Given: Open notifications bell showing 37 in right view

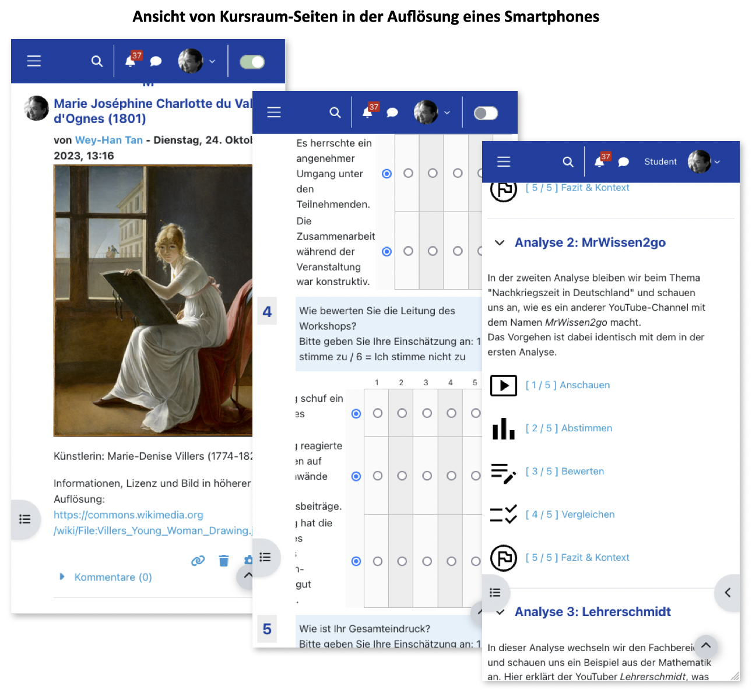Looking at the screenshot, I should tap(599, 162).
